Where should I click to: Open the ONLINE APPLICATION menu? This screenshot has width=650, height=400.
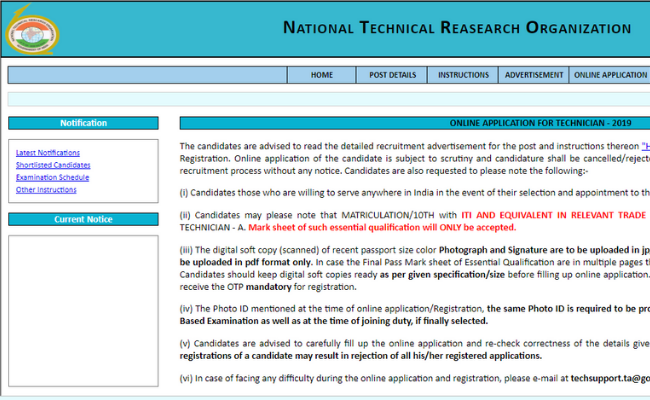pos(609,75)
